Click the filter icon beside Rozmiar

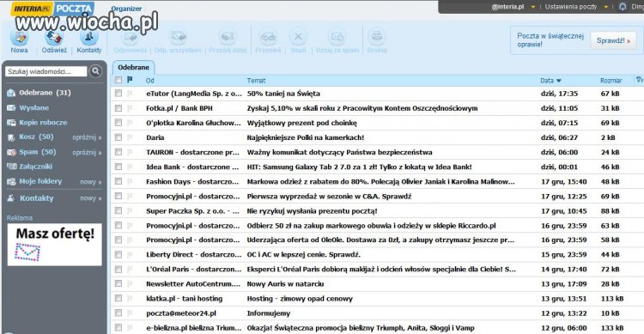coord(639,80)
